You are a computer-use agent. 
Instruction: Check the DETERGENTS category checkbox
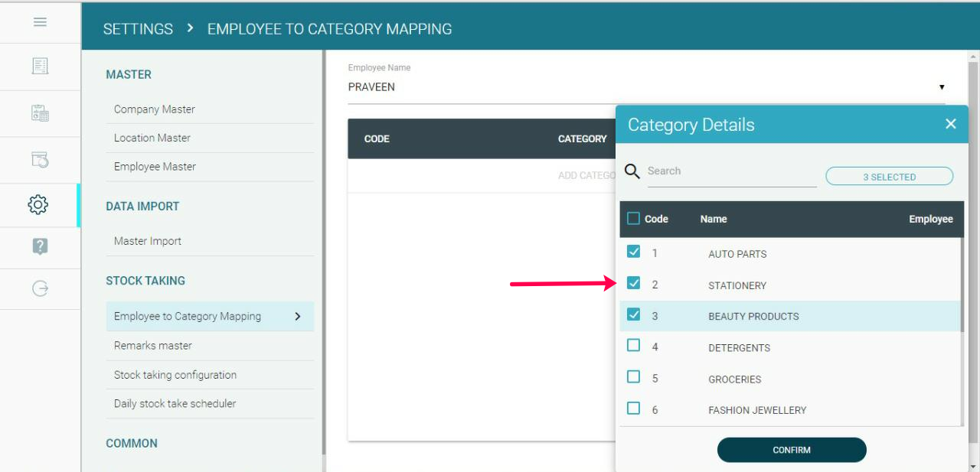pos(633,346)
